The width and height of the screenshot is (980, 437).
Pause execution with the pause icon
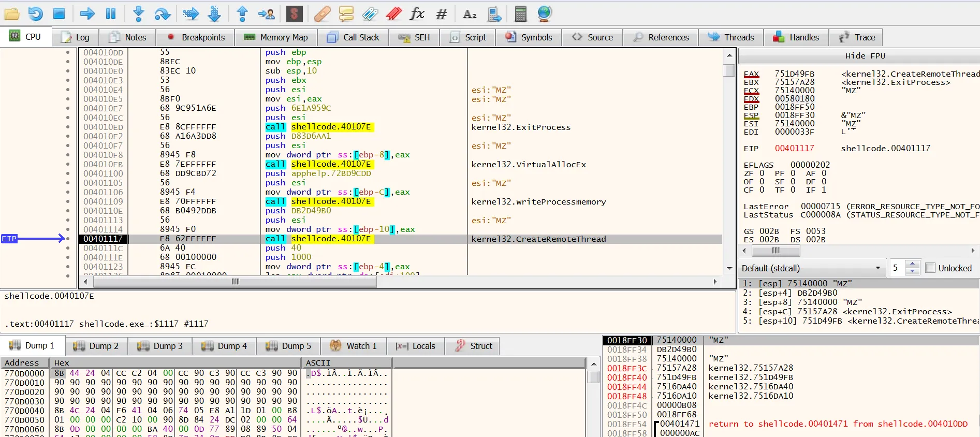click(111, 14)
